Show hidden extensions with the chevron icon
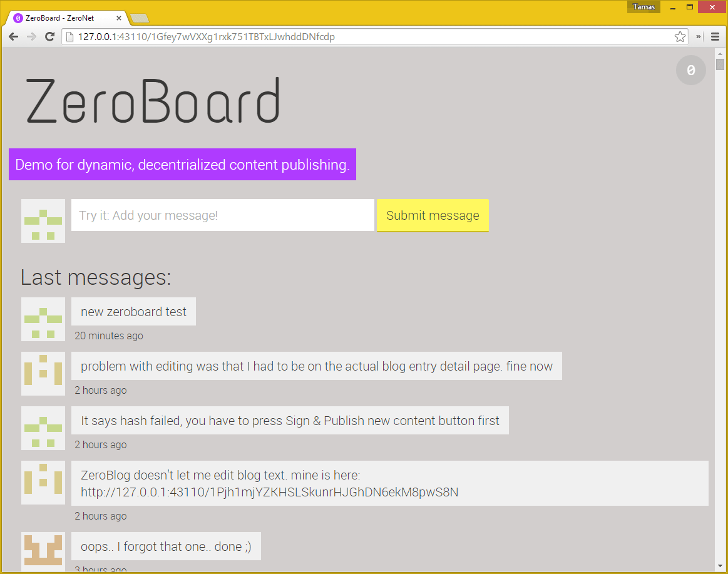 pos(699,37)
